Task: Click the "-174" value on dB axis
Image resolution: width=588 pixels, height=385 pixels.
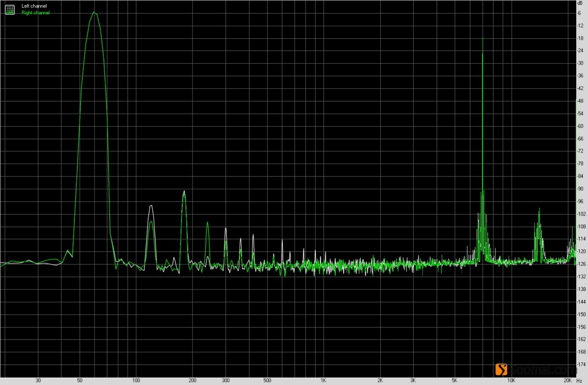Action: tap(582, 364)
